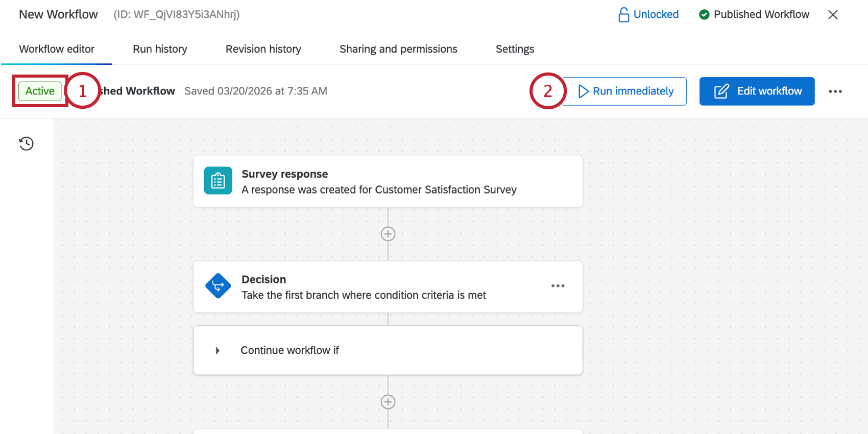
Task: Open the workflow more options ellipsis
Action: point(835,91)
